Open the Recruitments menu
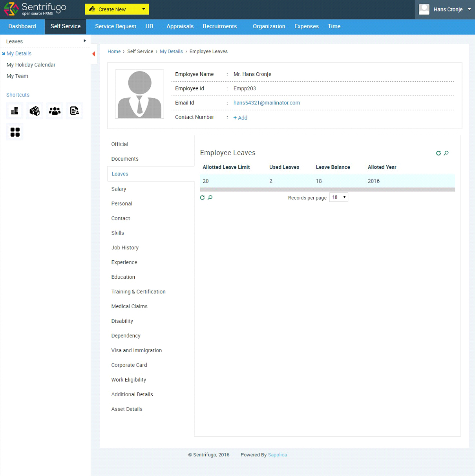The height and width of the screenshot is (476, 475). 220,26
